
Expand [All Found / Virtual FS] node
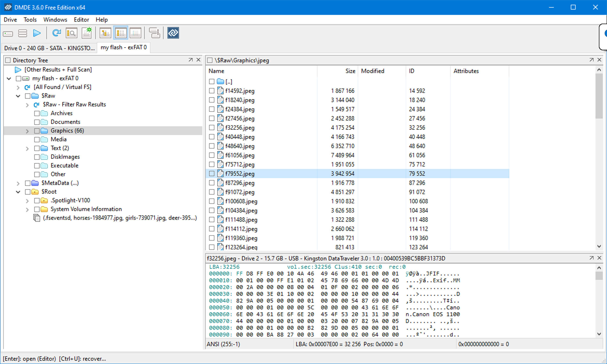tap(18, 87)
